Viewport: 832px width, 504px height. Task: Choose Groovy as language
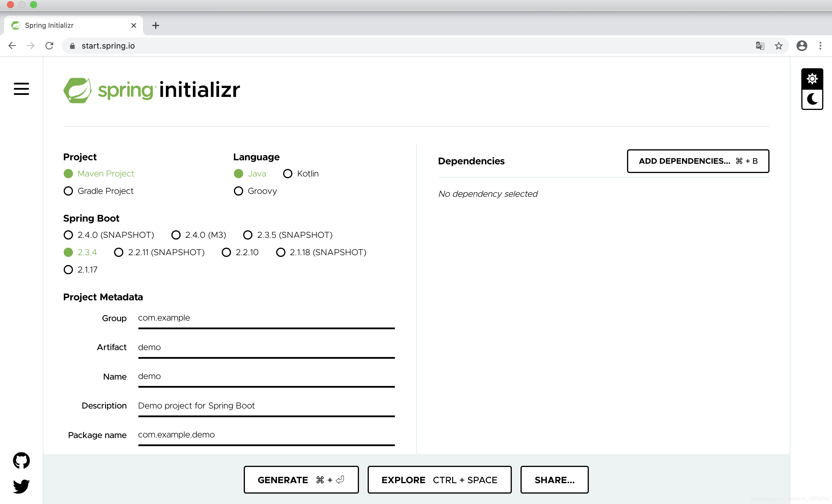(x=255, y=191)
